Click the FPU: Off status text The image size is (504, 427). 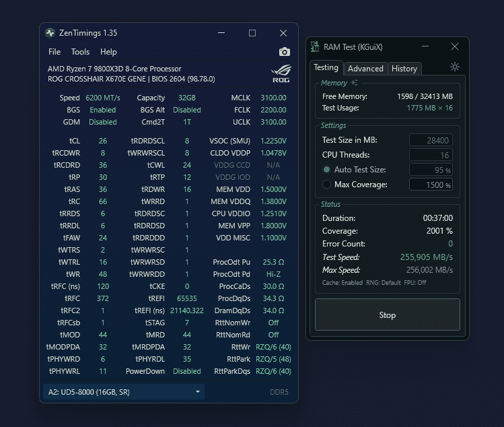pyautogui.click(x=415, y=283)
